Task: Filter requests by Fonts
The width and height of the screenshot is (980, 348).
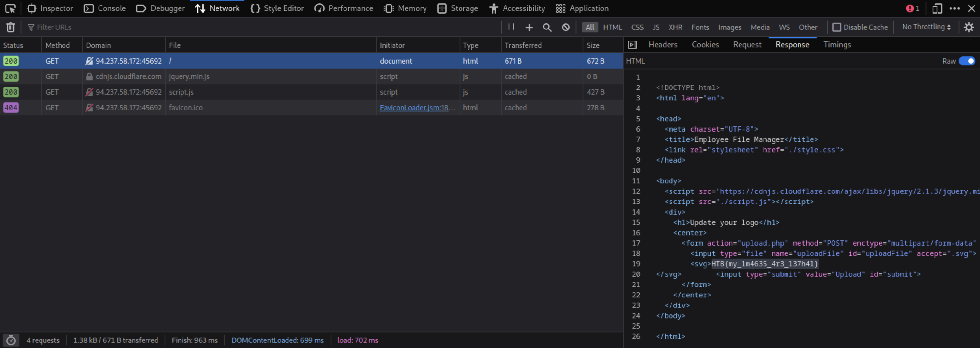Action: coord(700,27)
